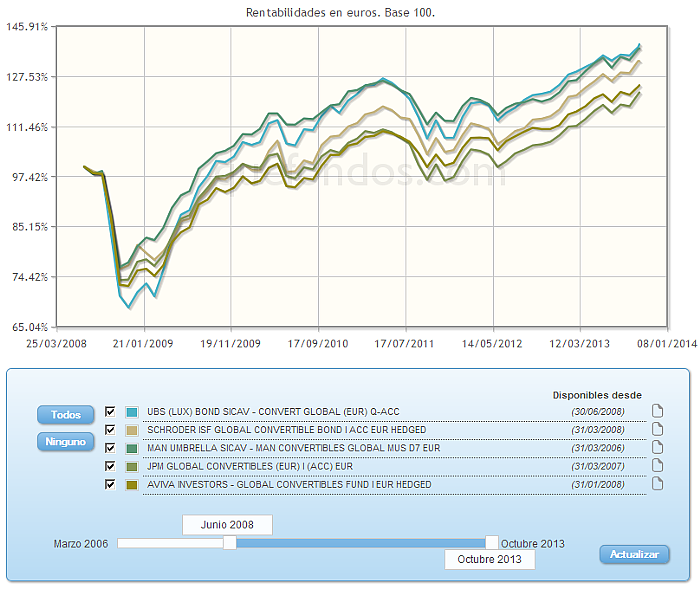
Task: Open document icon for MAN Umbrella SICAV fund
Action: click(657, 447)
